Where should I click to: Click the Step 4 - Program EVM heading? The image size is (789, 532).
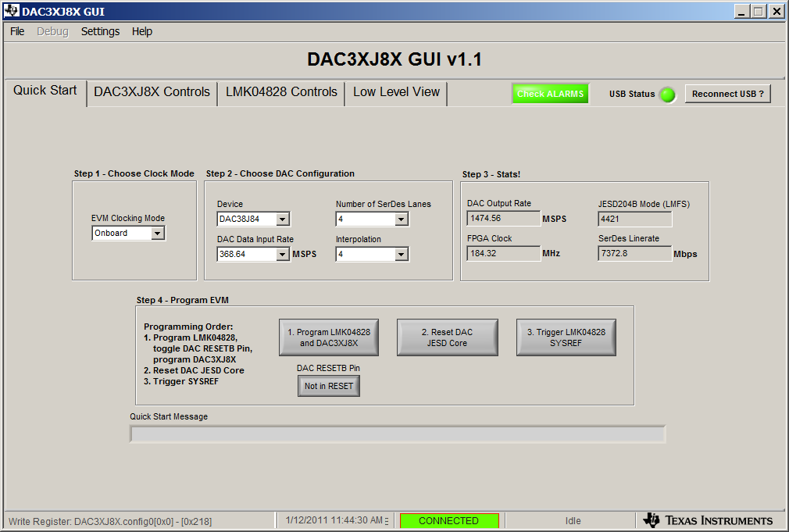tap(183, 300)
